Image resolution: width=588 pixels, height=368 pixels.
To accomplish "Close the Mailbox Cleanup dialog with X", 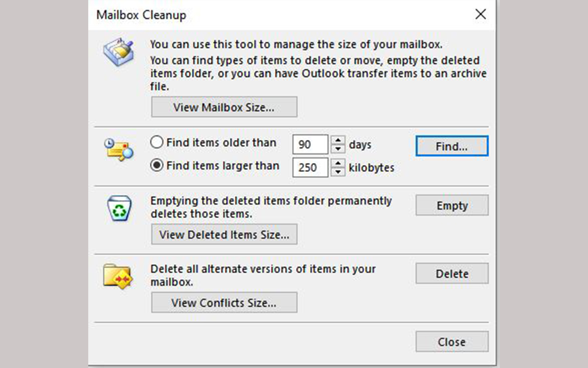I will point(480,15).
